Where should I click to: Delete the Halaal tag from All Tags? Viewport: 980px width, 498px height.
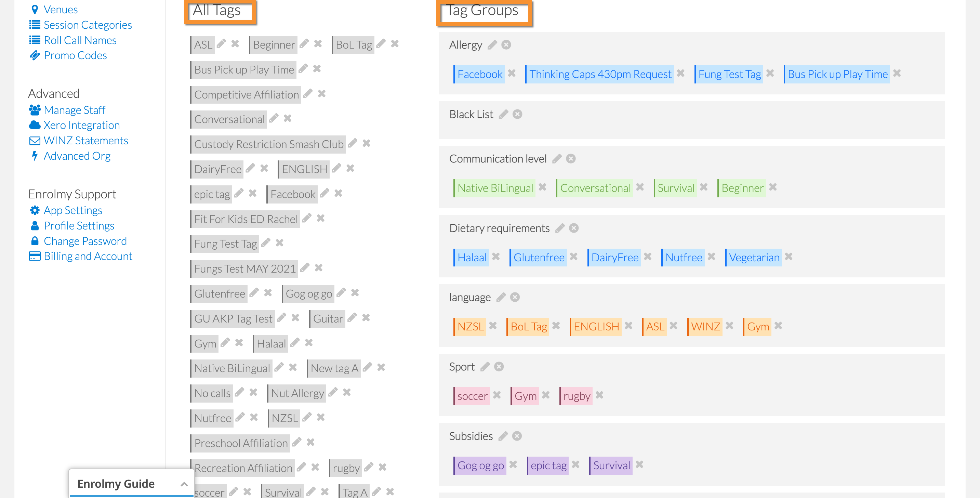(309, 343)
